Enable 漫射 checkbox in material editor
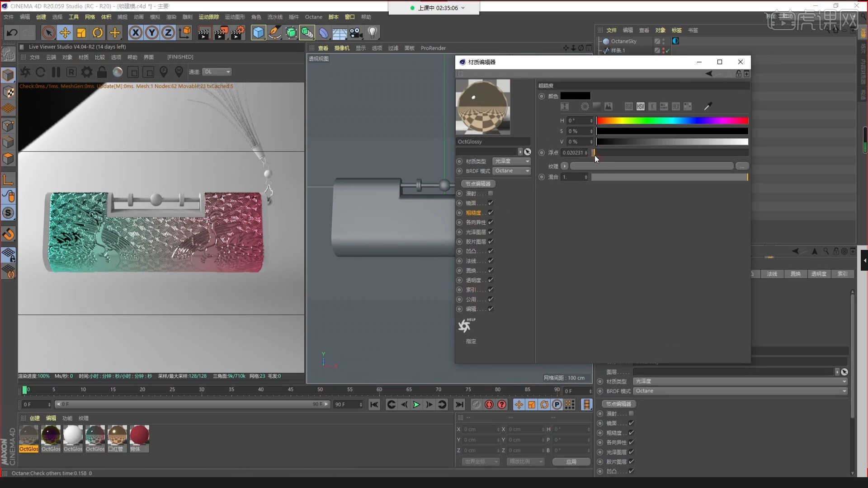868x488 pixels. [491, 193]
